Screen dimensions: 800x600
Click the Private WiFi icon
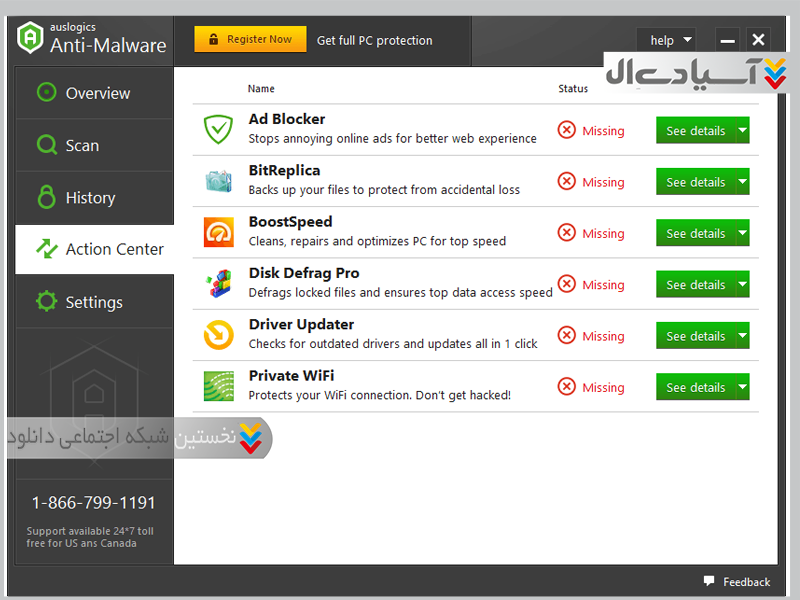click(218, 387)
